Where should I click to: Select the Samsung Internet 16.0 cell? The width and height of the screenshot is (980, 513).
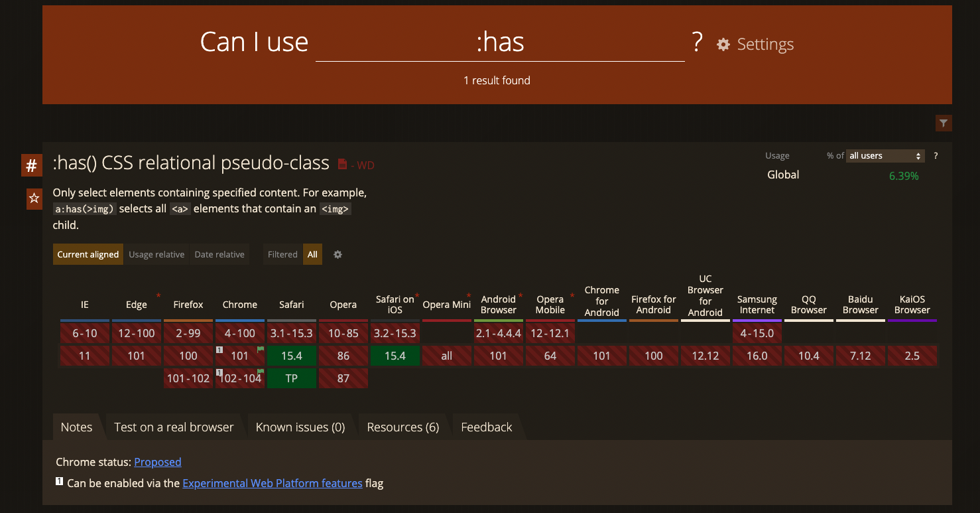757,356
